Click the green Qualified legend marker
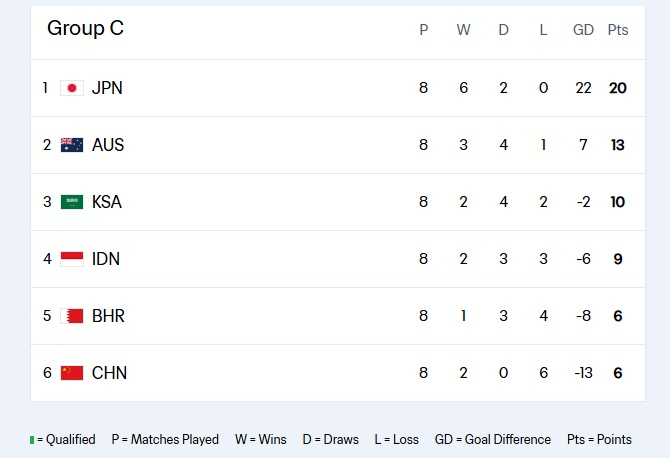670x458 pixels. (x=32, y=440)
